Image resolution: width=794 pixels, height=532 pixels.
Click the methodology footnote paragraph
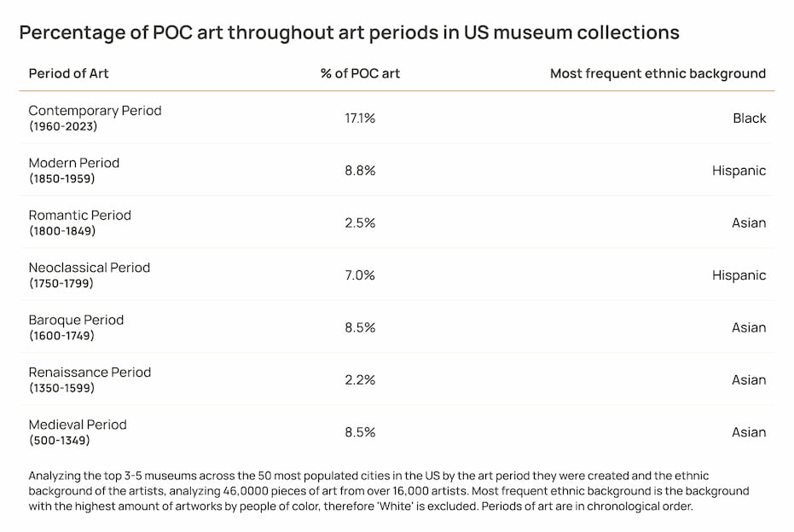coord(388,491)
